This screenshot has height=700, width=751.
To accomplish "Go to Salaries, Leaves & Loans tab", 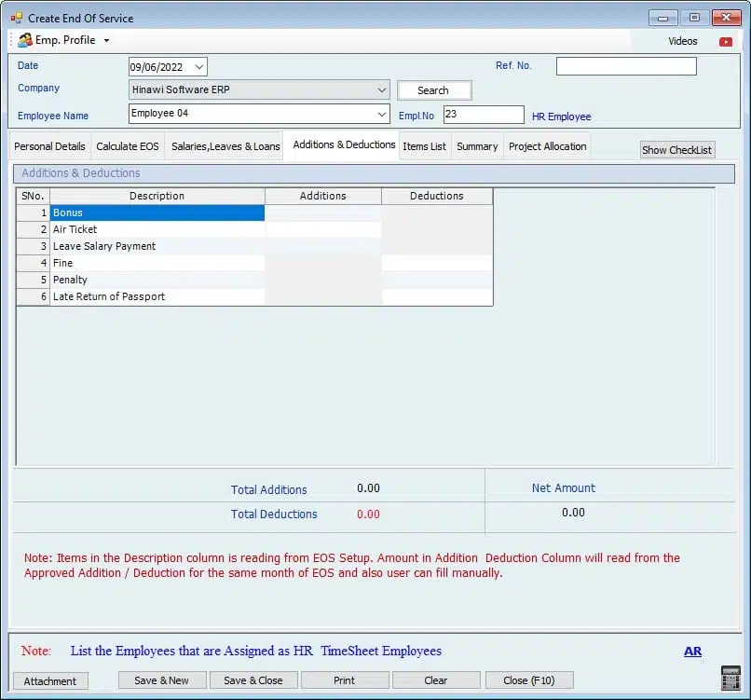I will point(225,146).
